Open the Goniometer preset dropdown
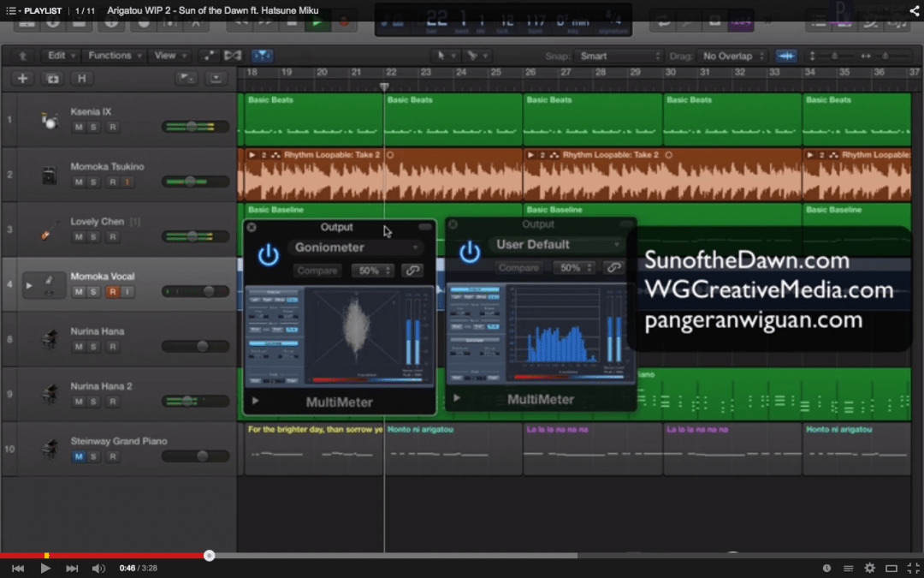This screenshot has height=578, width=924. [x=357, y=247]
